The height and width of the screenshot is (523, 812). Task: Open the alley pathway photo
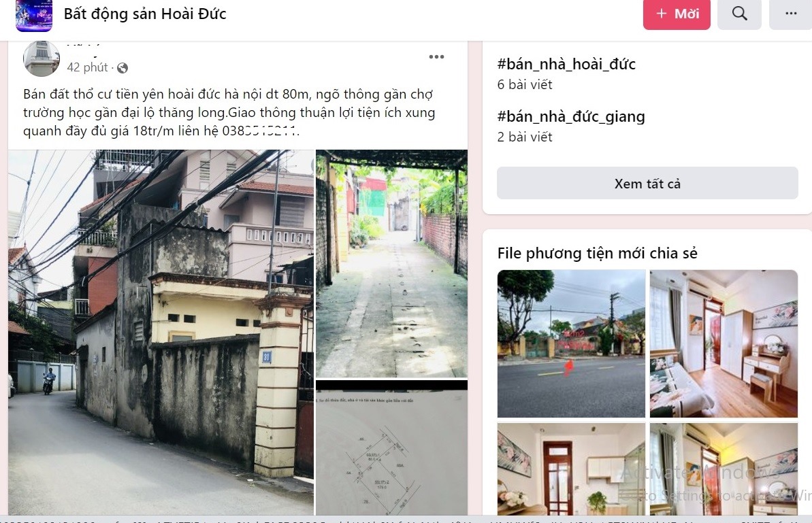(391, 263)
